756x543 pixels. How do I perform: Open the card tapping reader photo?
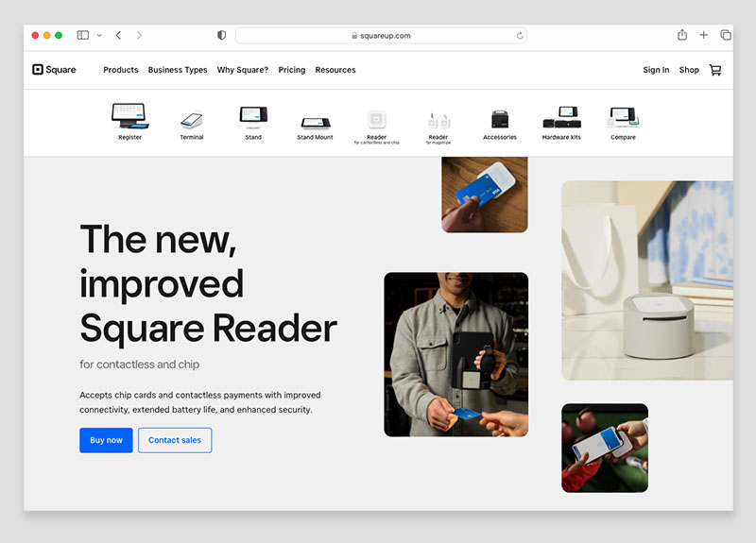tap(485, 195)
